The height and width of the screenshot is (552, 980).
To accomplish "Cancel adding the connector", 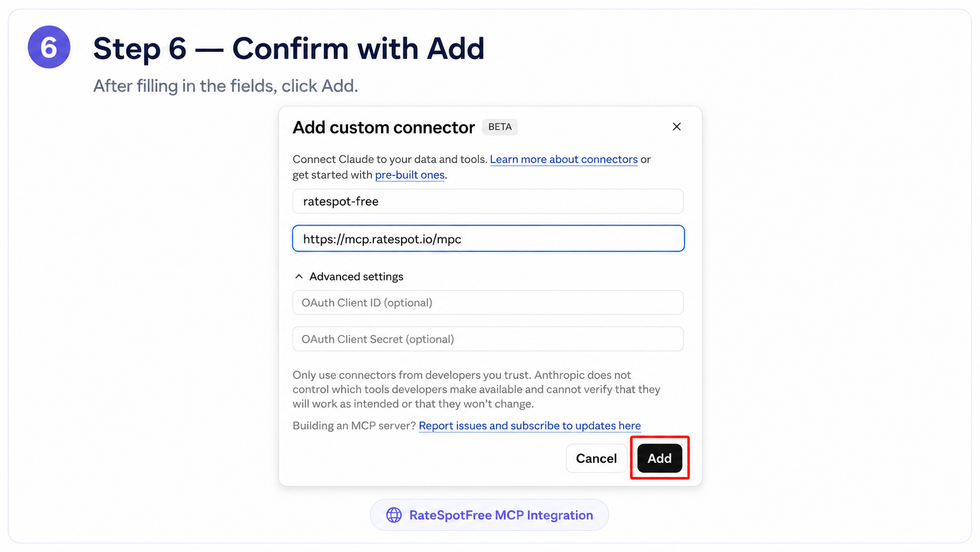I will (x=596, y=458).
